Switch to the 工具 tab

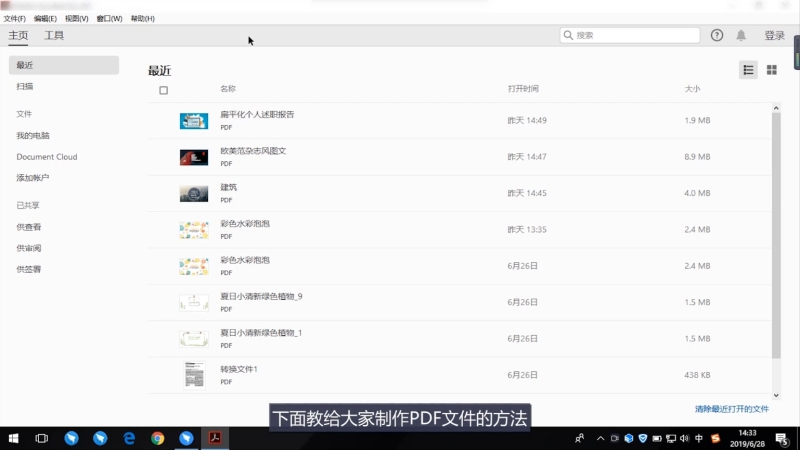[54, 35]
